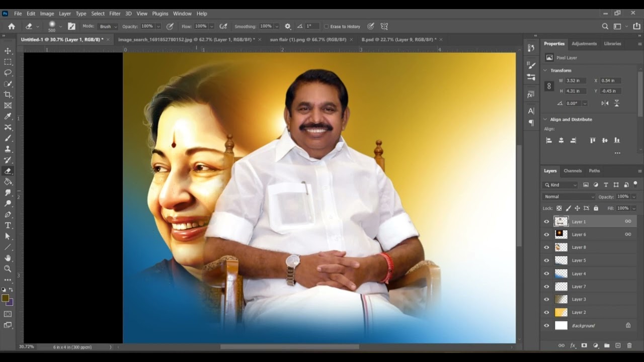Hide Layer 8 visibility eye
Image resolution: width=644 pixels, height=362 pixels.
click(x=546, y=247)
